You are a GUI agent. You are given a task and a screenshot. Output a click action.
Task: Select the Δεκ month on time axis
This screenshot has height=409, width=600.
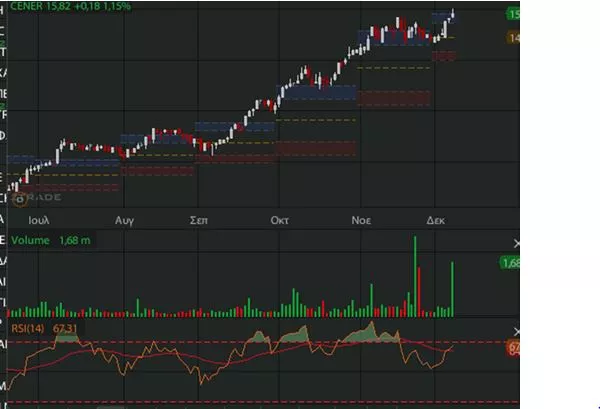[x=435, y=217]
